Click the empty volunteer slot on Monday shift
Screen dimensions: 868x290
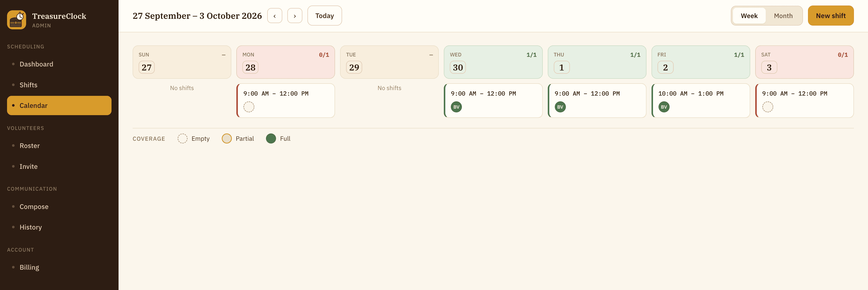(249, 107)
